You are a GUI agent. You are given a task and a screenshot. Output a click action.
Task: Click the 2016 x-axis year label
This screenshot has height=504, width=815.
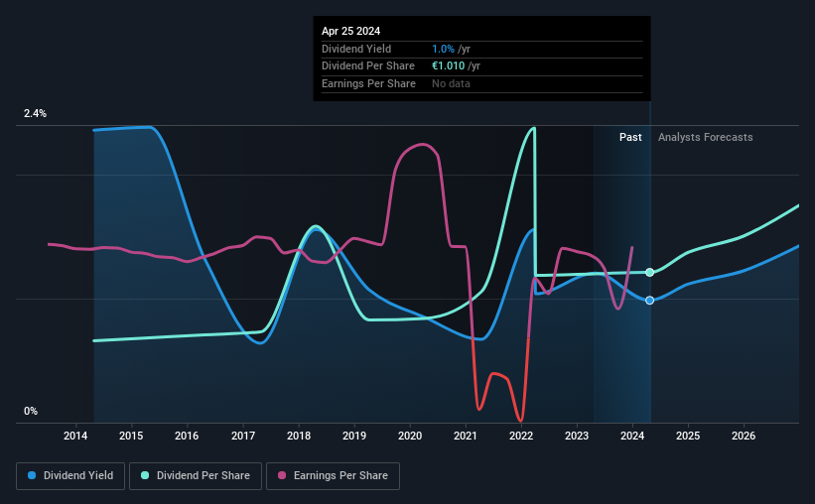[x=187, y=436]
